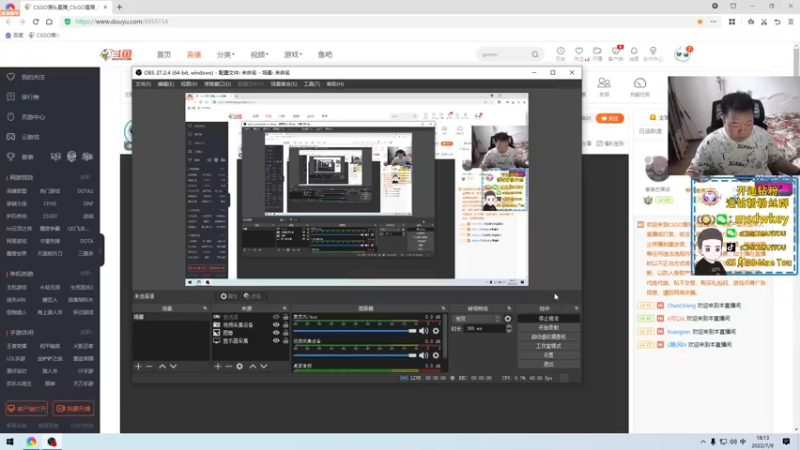Toggle visibility eye of the first source row

click(276, 317)
